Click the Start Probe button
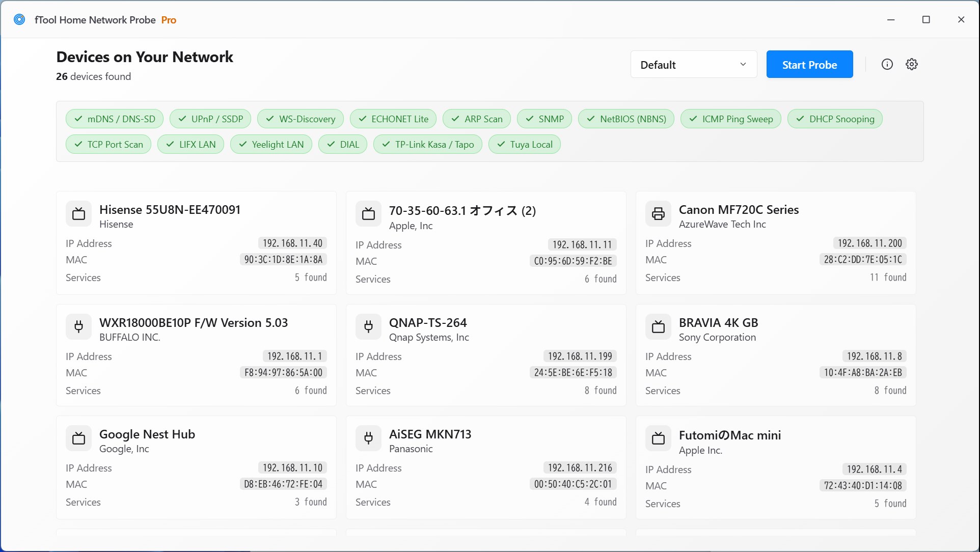This screenshot has height=552, width=980. point(810,64)
